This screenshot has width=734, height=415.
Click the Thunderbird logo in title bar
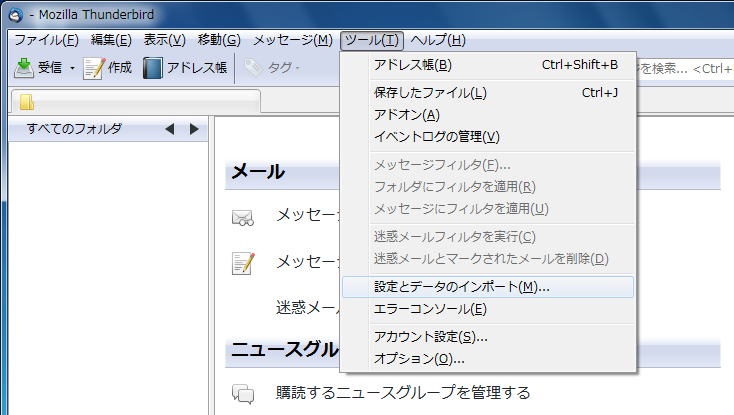[15, 15]
